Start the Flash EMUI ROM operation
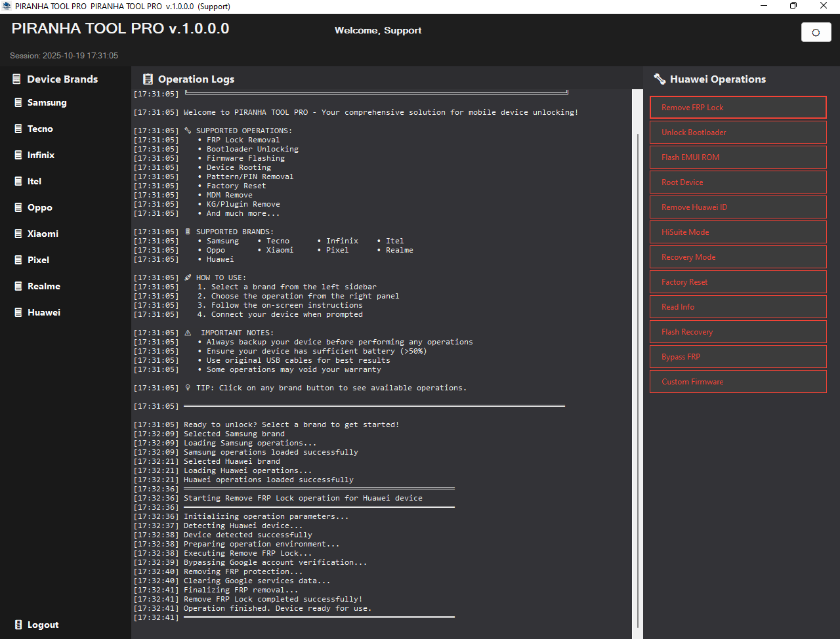The height and width of the screenshot is (639, 840). 738,157
